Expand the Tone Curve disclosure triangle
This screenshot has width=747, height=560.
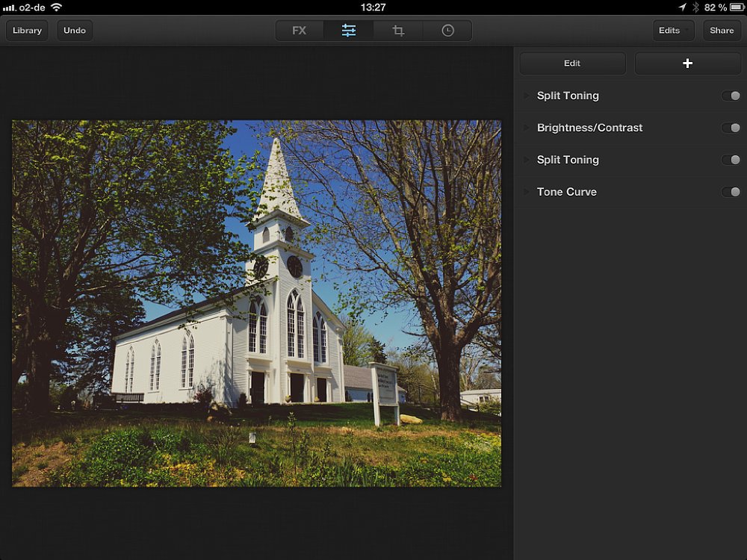(x=526, y=192)
